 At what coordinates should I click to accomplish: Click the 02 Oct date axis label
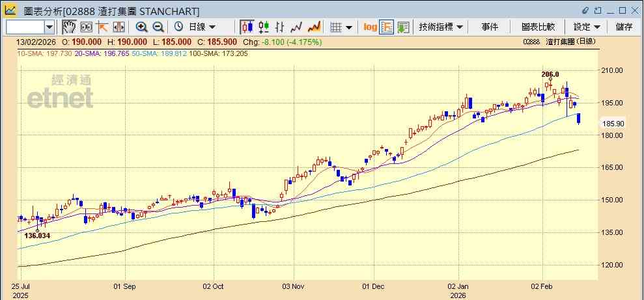pyautogui.click(x=213, y=286)
